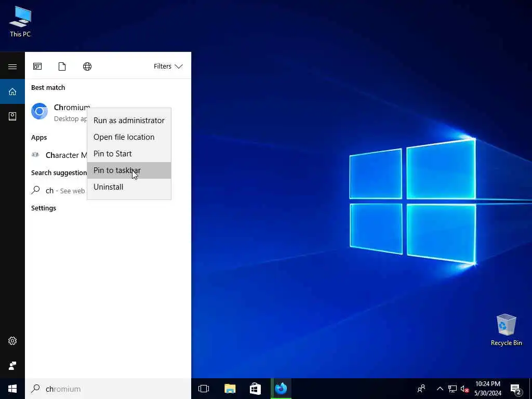Open the Action Center notifications icon
The width and height of the screenshot is (532, 399).
[516, 390]
